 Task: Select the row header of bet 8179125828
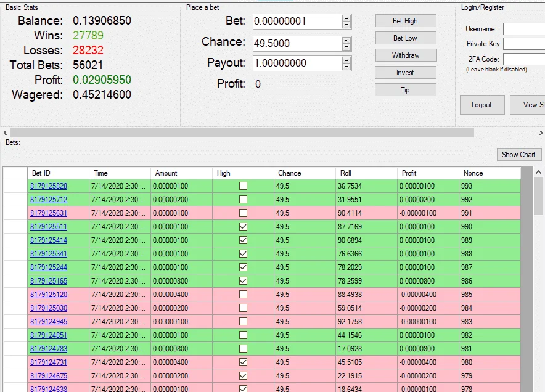tap(15, 186)
